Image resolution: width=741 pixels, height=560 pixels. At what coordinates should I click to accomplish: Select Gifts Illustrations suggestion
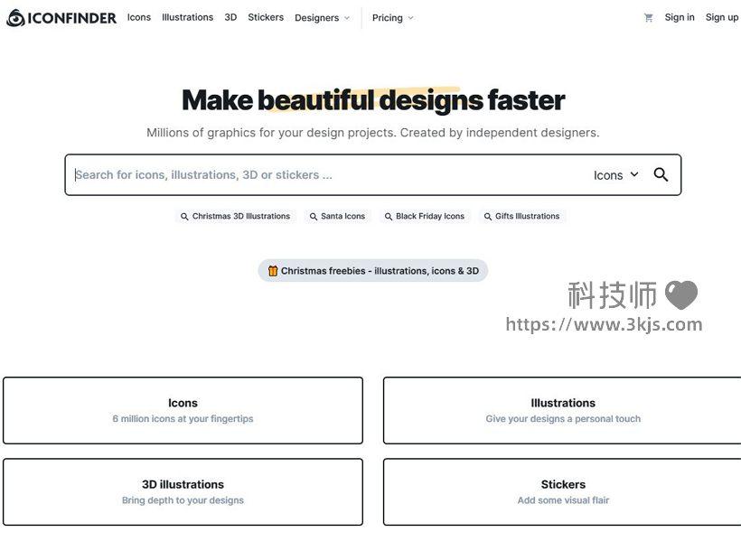521,216
